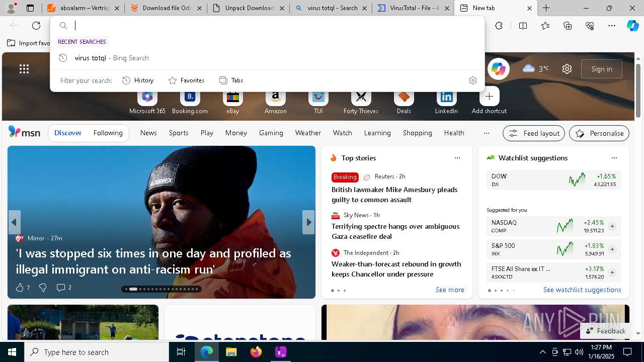Add NASDAQ to watchlist

(x=612, y=226)
